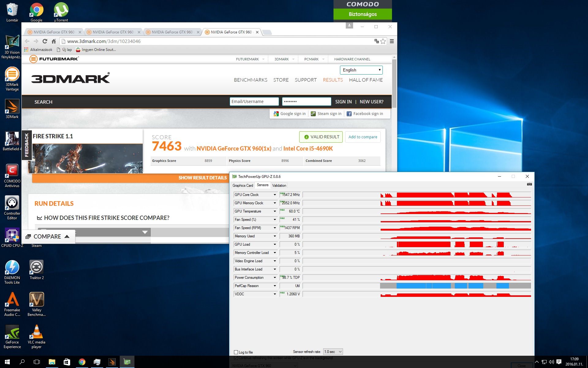
Task: Select the first NVIDIA GeForce GTX 960 Chrome tab
Action: point(54,32)
